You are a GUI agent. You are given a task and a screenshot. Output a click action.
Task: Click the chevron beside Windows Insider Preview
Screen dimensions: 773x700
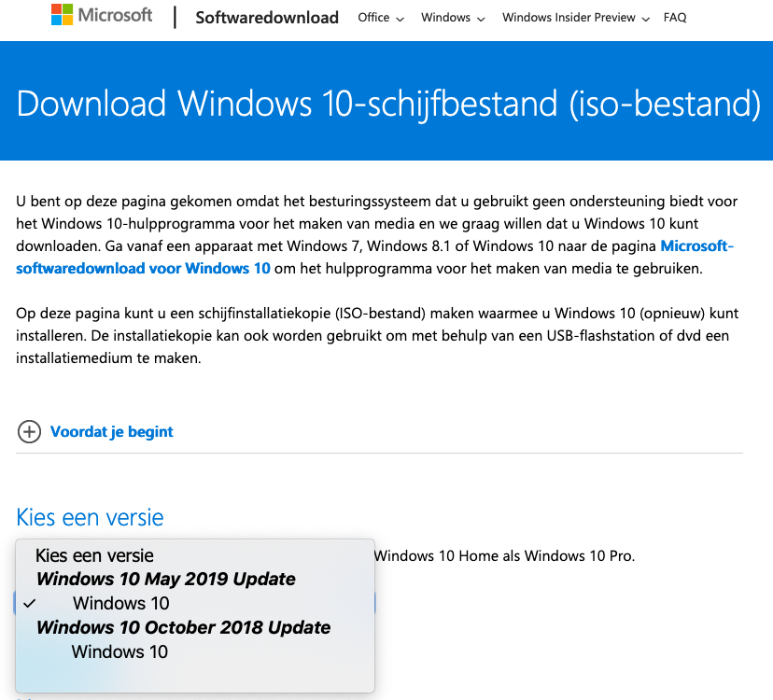[646, 19]
